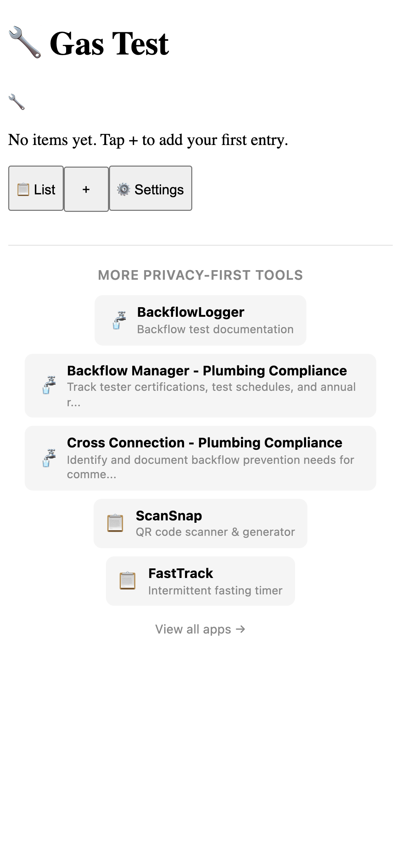The height and width of the screenshot is (868, 401).
Task: Open the List view
Action: click(36, 189)
